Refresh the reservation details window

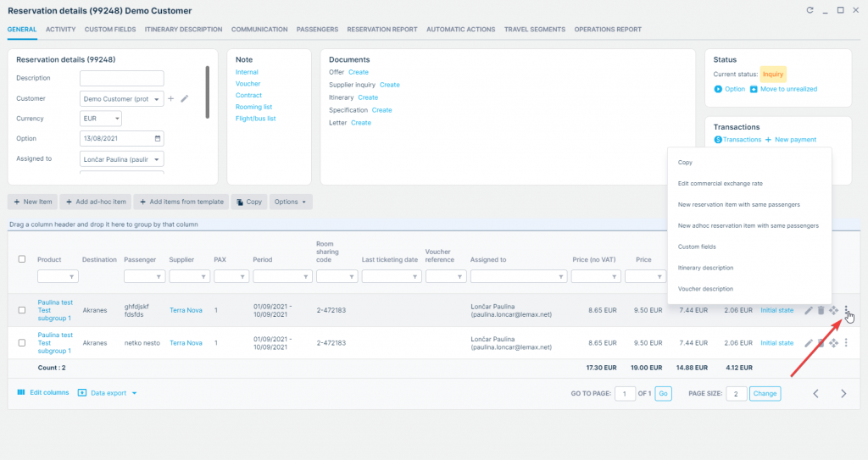810,10
